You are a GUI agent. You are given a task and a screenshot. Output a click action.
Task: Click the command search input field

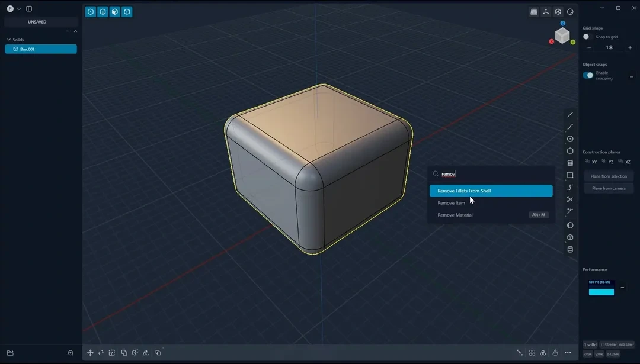[x=495, y=174]
